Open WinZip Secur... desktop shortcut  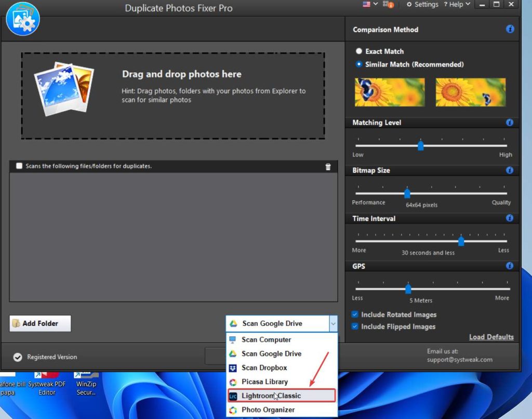point(86,384)
